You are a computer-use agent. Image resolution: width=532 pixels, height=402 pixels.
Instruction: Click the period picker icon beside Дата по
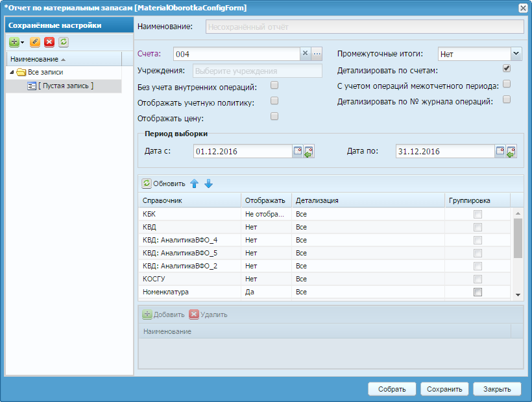coord(511,151)
